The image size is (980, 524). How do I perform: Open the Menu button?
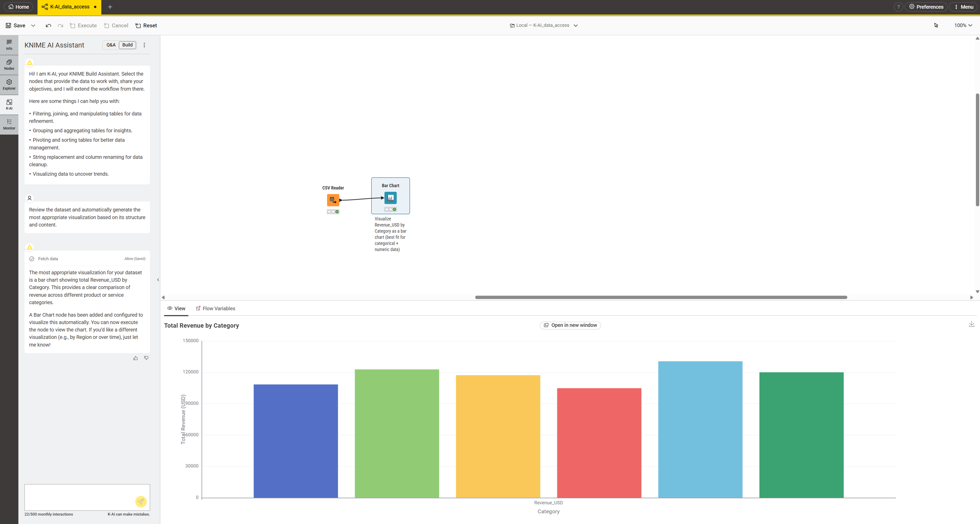(964, 7)
